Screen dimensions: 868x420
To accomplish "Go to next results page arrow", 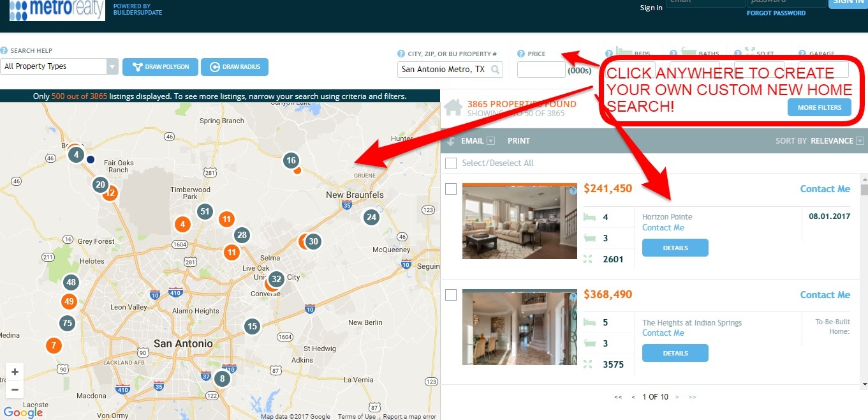I will (x=677, y=397).
